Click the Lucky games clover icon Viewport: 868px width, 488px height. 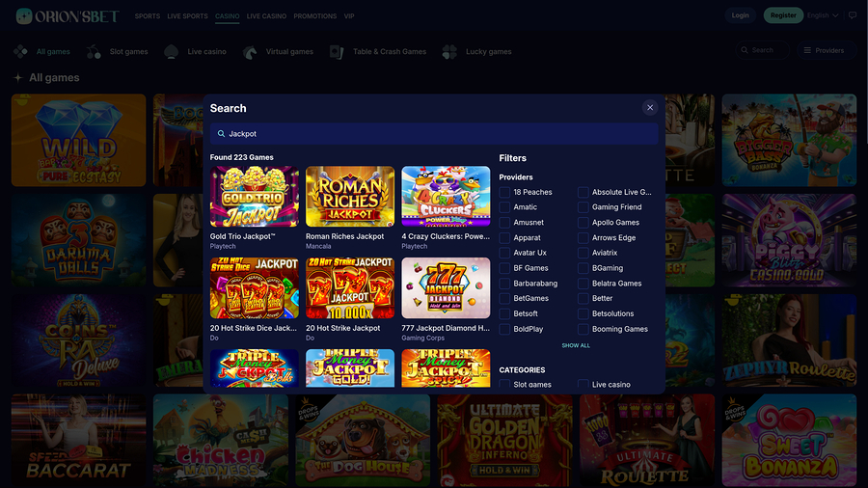449,51
